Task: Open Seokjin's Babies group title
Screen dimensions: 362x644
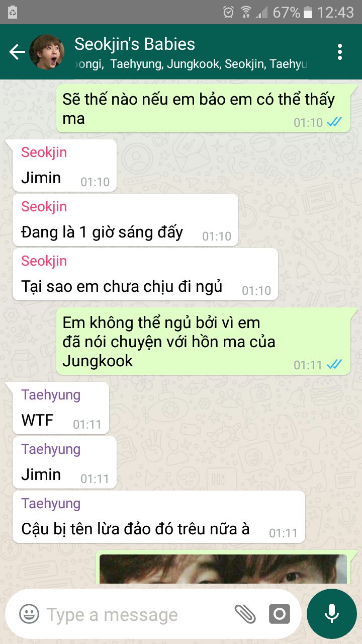Action: (x=135, y=44)
